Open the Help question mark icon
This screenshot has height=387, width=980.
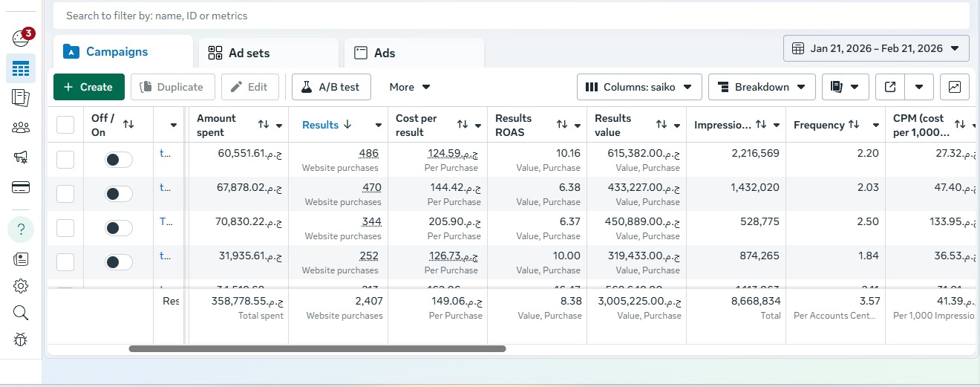pyautogui.click(x=21, y=229)
